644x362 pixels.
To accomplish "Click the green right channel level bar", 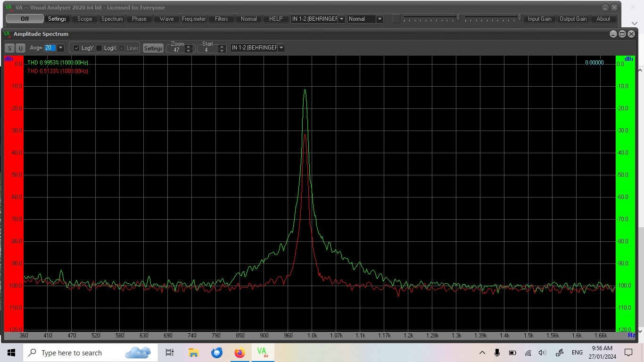I will pyautogui.click(x=626, y=193).
